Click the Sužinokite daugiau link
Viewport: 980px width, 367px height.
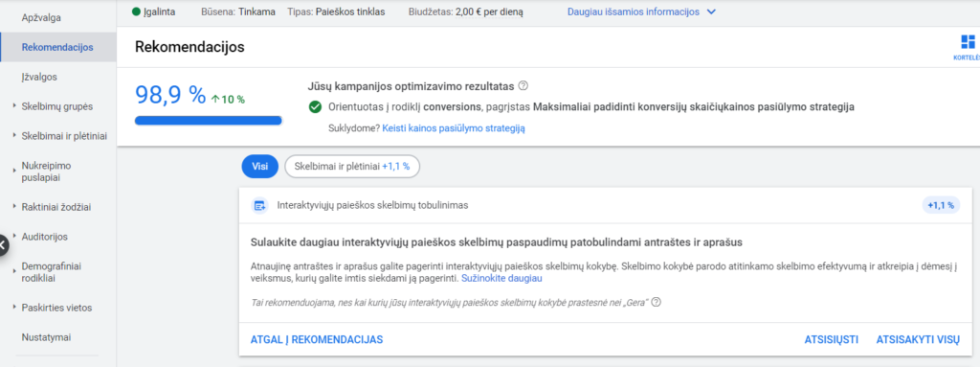point(501,278)
